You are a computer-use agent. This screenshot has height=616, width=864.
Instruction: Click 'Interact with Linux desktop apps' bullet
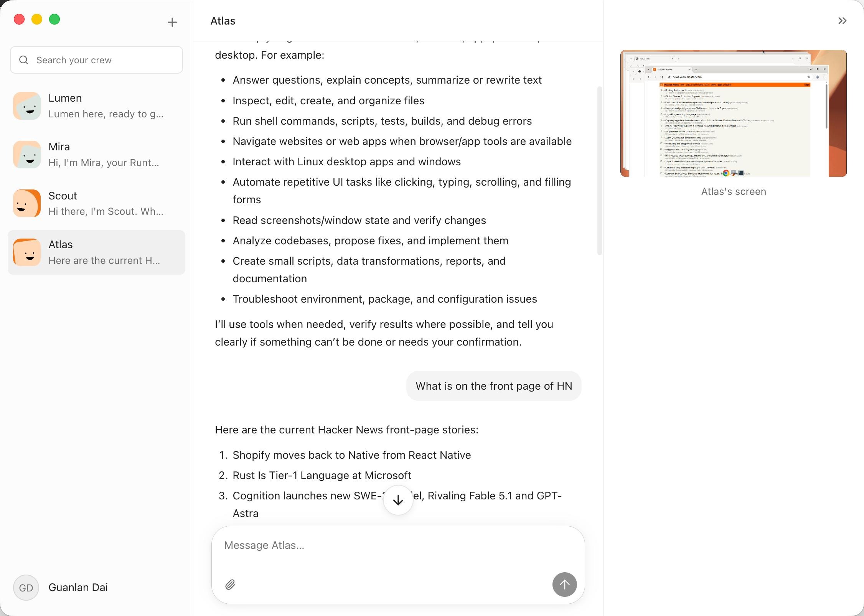pyautogui.click(x=346, y=161)
